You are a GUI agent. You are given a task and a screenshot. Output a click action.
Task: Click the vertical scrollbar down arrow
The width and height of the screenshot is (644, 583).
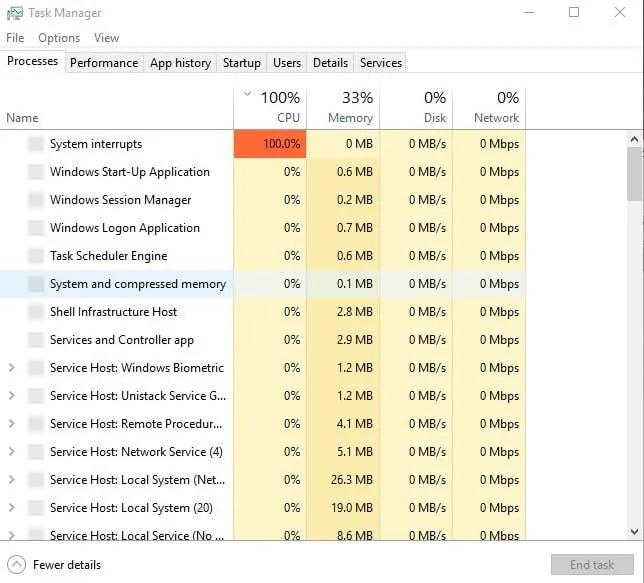click(635, 532)
